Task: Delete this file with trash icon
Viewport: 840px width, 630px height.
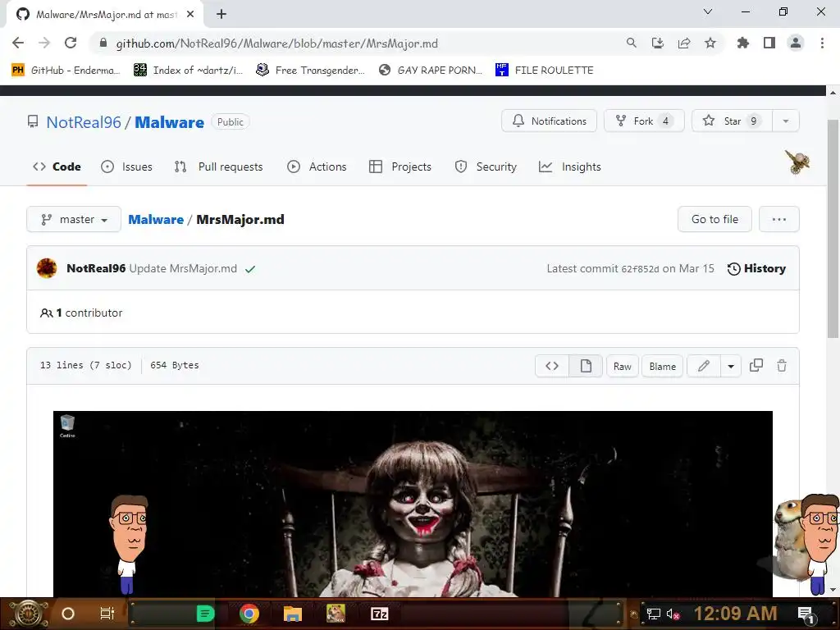Action: coord(782,365)
